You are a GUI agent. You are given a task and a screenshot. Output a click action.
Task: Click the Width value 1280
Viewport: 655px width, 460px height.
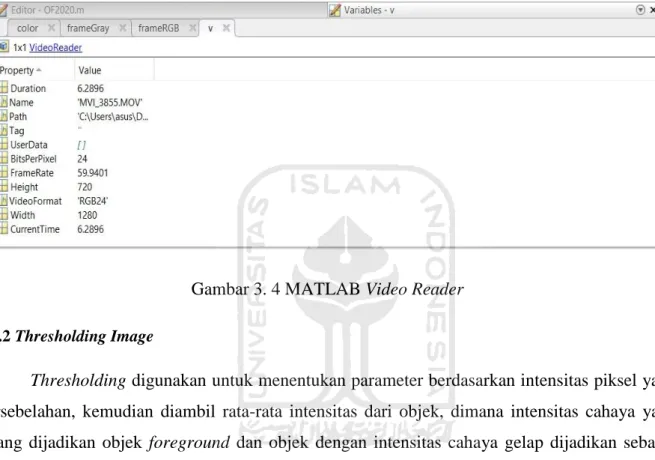click(x=87, y=215)
